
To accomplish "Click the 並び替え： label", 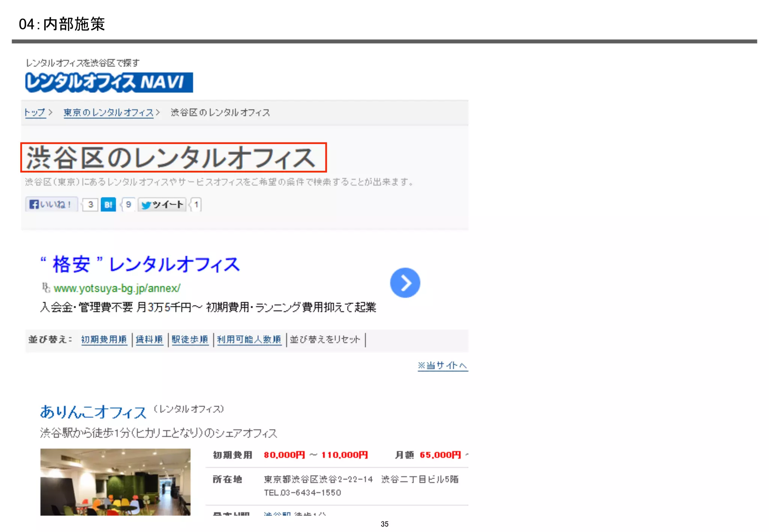I will click(x=50, y=340).
